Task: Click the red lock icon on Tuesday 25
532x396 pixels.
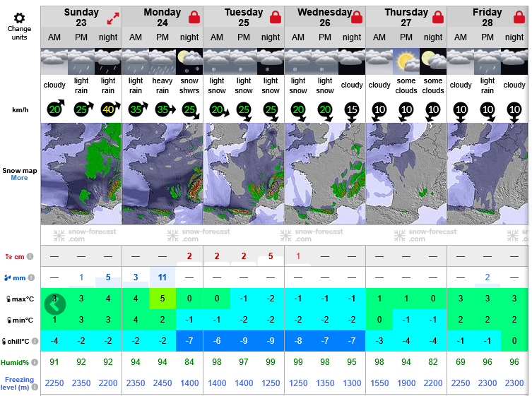Action: [275, 17]
